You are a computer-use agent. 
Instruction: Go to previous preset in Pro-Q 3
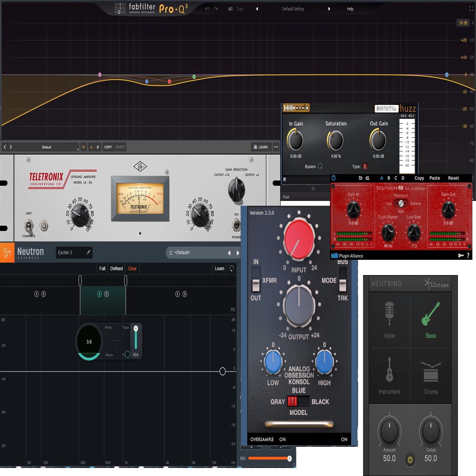click(x=257, y=9)
